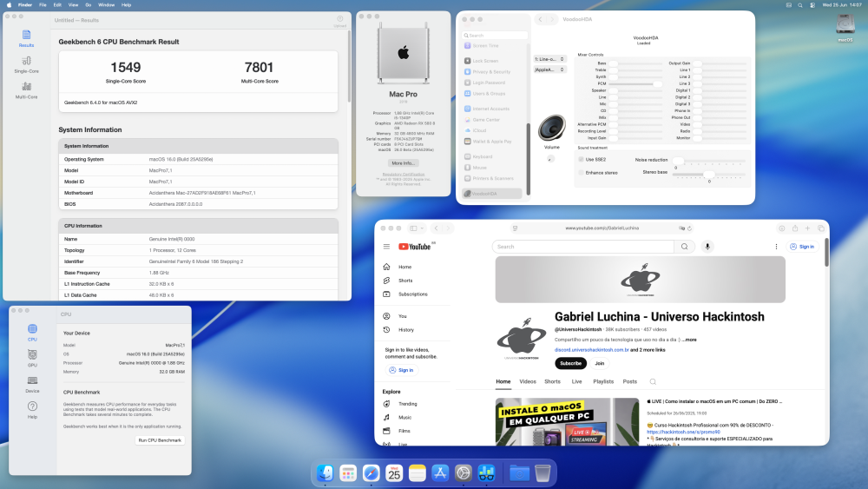Toggle the mute checkbox under Volume
Screen dimensions: 868x489
pos(550,158)
